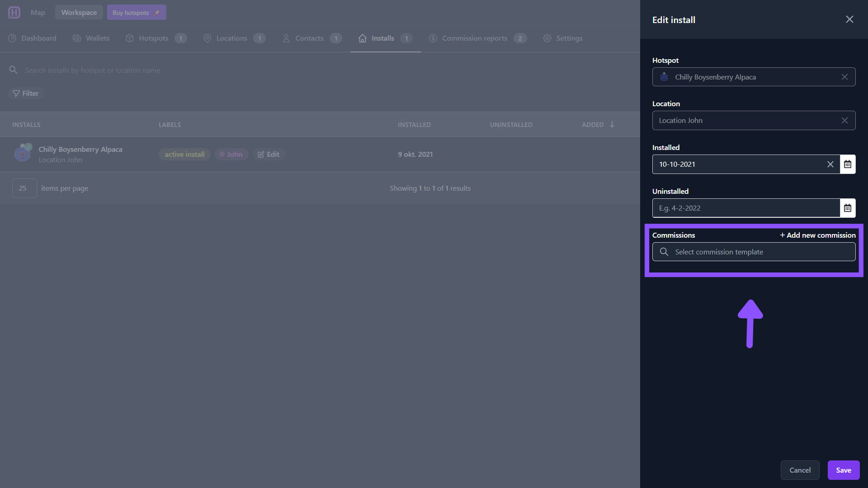Sort by the INSTALLED column header
The image size is (868, 488).
pyautogui.click(x=414, y=125)
